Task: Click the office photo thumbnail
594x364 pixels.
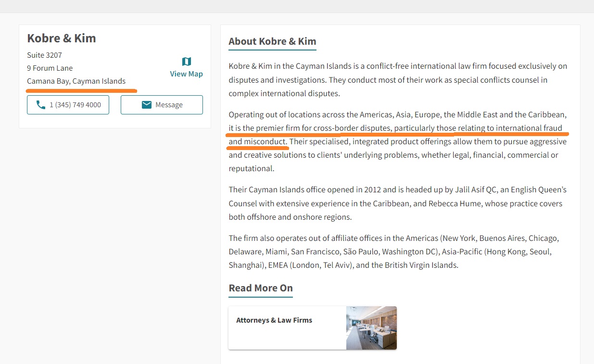Action: point(371,328)
